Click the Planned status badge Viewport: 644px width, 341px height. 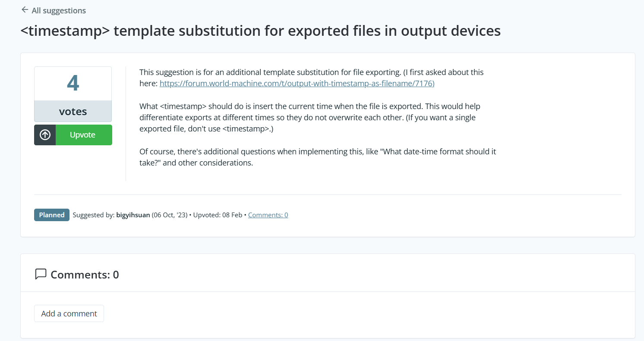52,215
